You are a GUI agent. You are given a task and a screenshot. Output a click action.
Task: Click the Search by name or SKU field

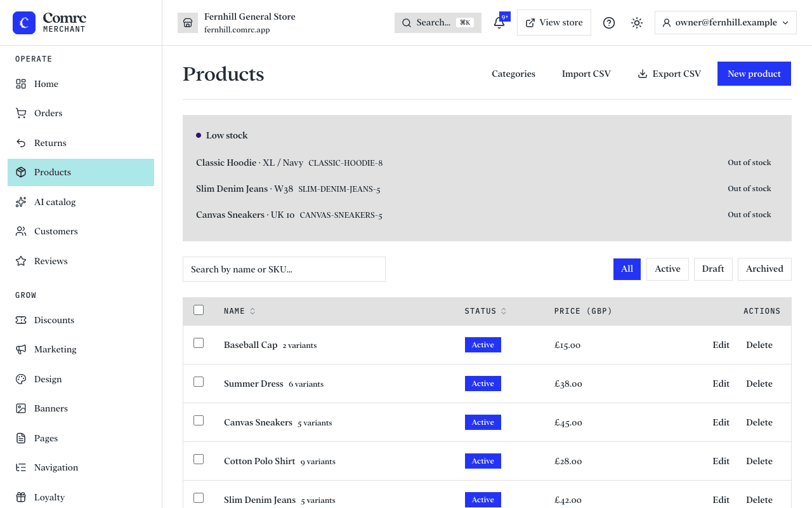(284, 269)
